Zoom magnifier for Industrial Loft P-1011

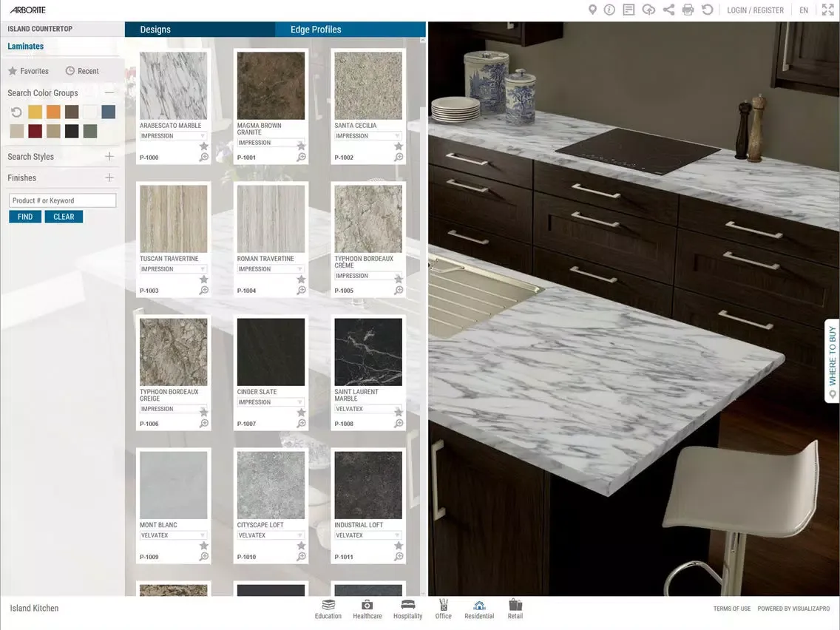coord(399,557)
